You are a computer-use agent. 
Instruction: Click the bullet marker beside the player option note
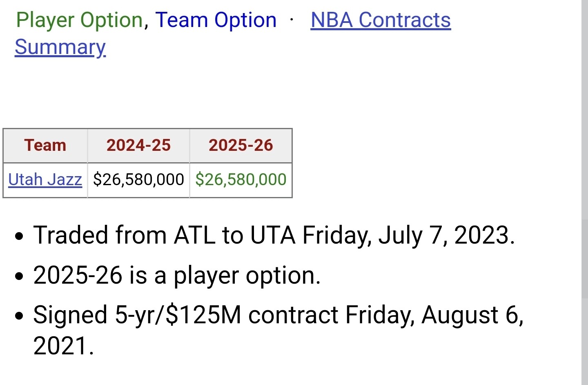19,277
